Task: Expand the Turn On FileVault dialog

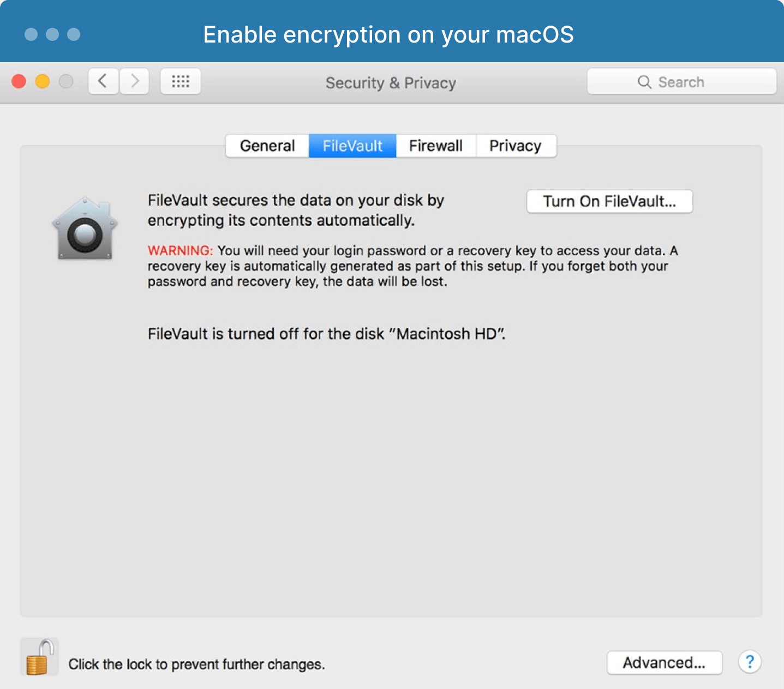Action: [609, 201]
